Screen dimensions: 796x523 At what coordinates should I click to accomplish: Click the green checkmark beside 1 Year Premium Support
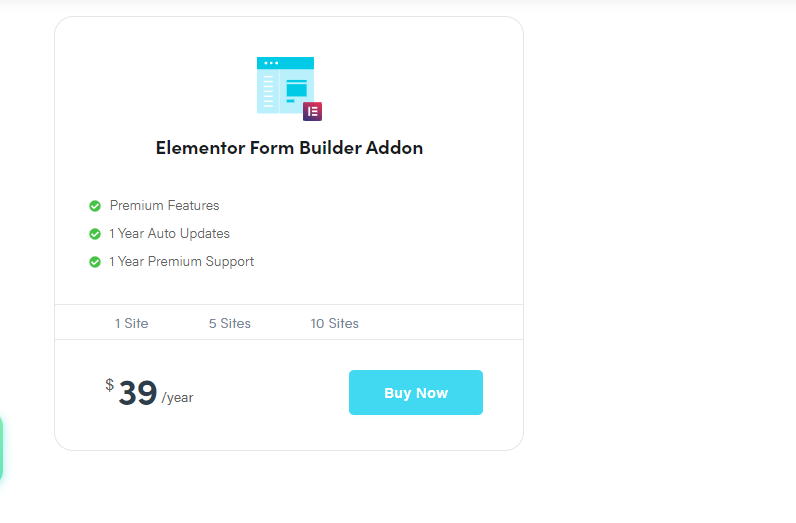coord(95,262)
